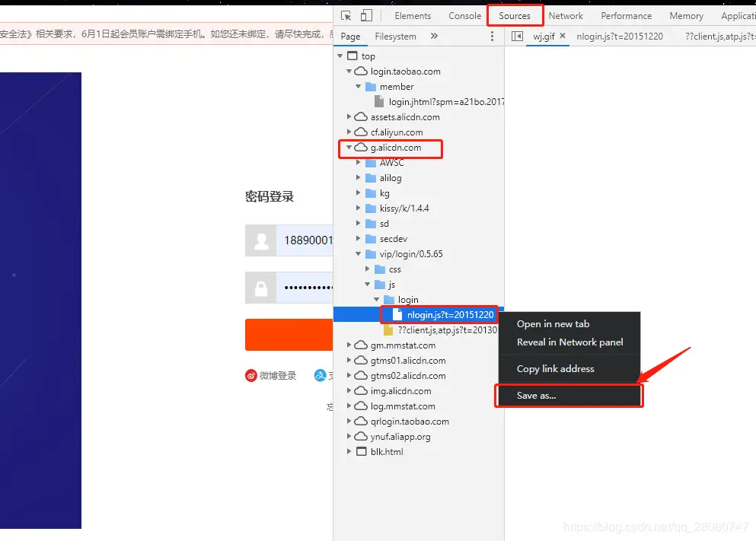Expand the sd folder
The image size is (756, 541).
pyautogui.click(x=358, y=224)
